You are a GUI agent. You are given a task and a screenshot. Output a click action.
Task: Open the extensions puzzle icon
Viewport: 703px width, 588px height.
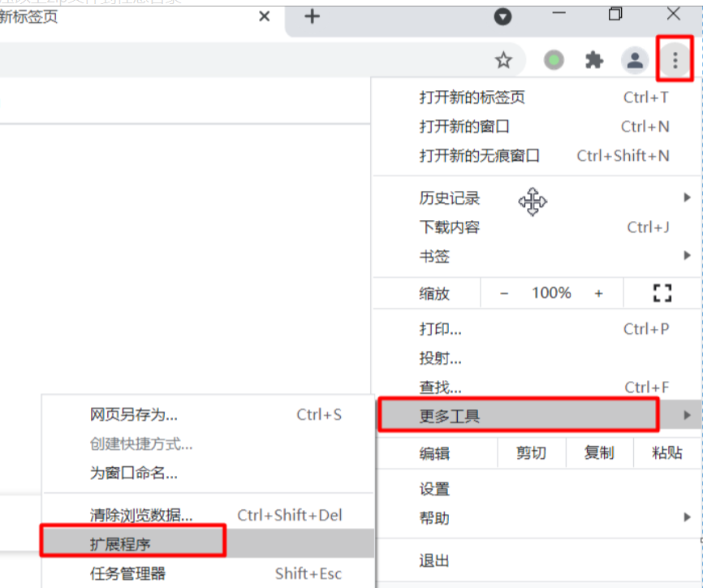click(594, 60)
